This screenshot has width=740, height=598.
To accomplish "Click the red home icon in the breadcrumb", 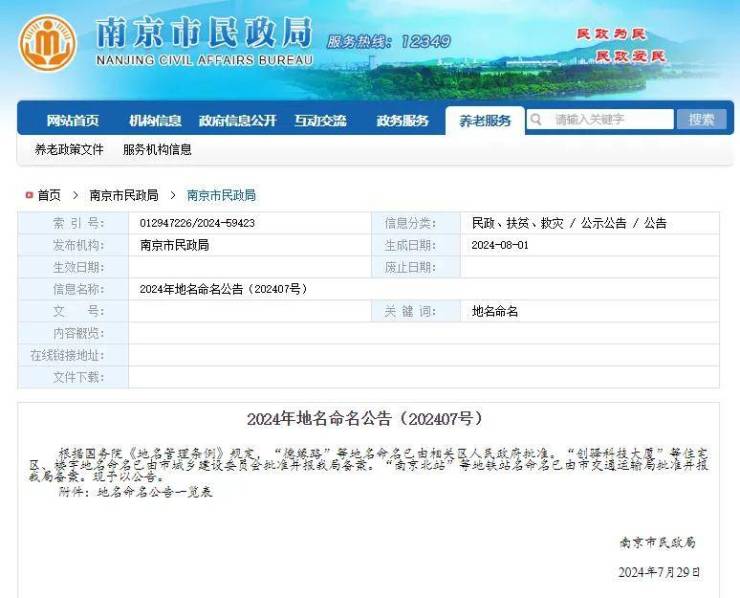I will [x=29, y=195].
